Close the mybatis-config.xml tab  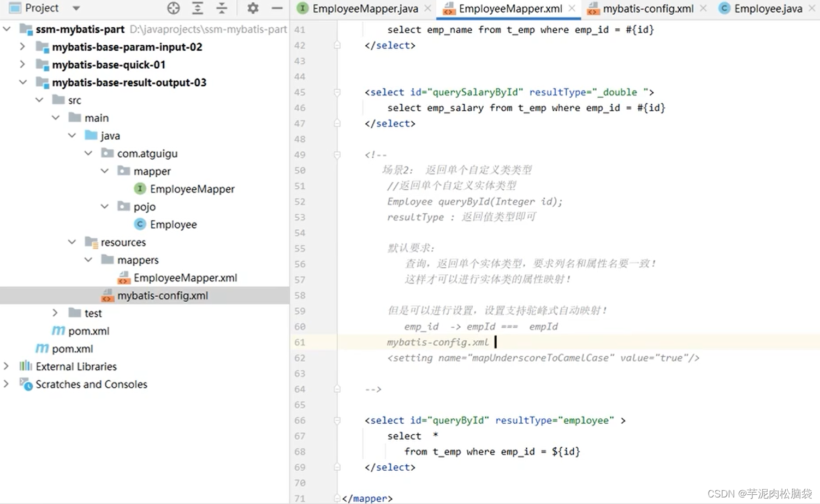[x=703, y=8]
